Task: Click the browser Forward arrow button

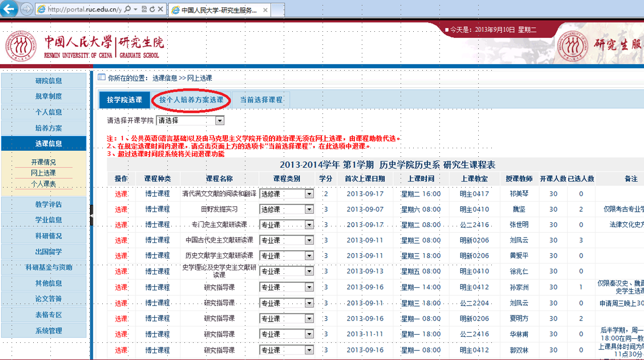Action: [26, 10]
